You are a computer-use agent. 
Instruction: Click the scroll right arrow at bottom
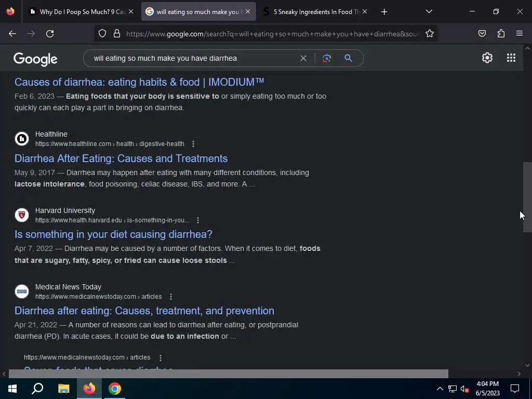[x=519, y=374]
